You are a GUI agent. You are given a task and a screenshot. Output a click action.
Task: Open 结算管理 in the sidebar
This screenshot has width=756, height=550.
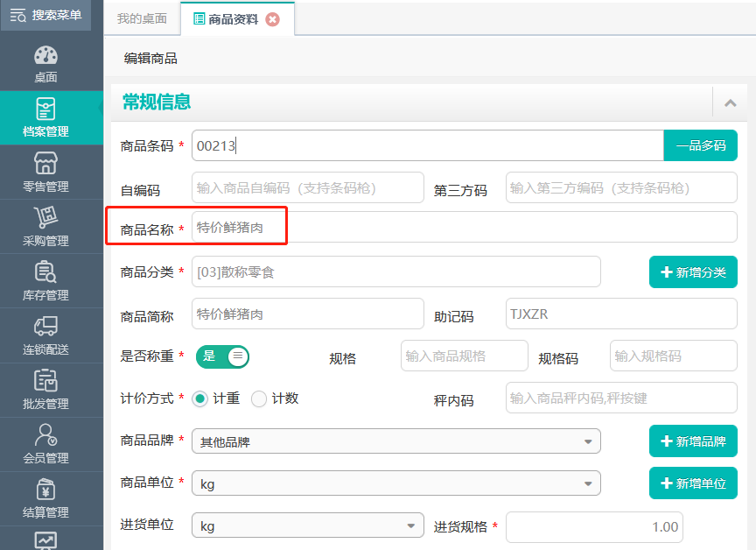[x=45, y=499]
